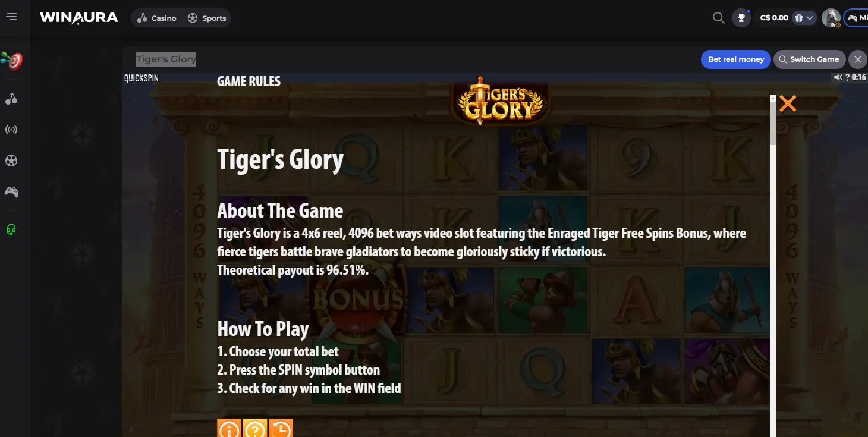Expand the gift bonus balance dropdown
The height and width of the screenshot is (437, 868).
point(804,18)
